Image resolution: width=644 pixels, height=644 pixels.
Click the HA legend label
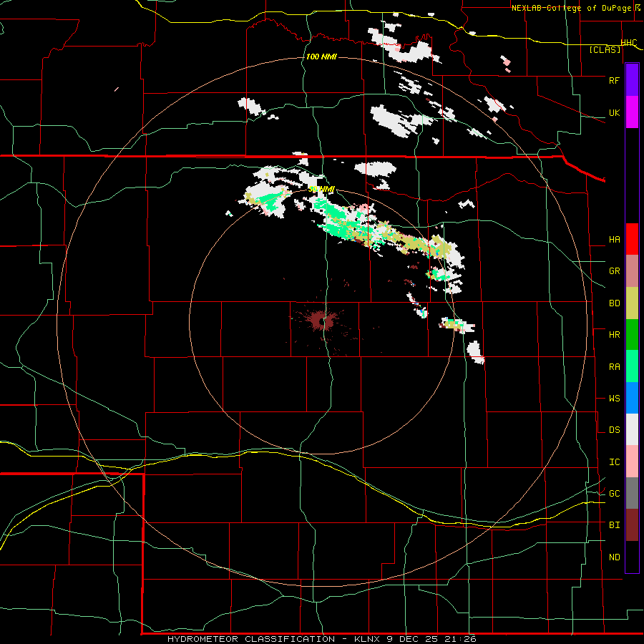click(614, 240)
